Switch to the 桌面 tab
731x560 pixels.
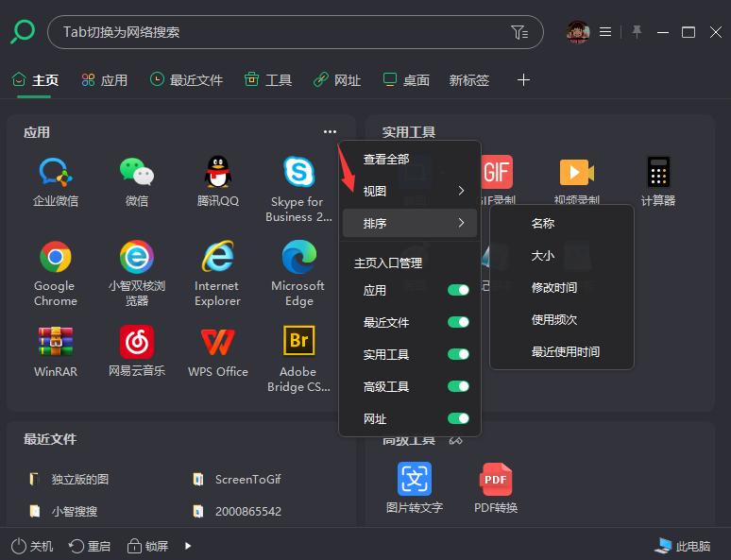click(406, 80)
